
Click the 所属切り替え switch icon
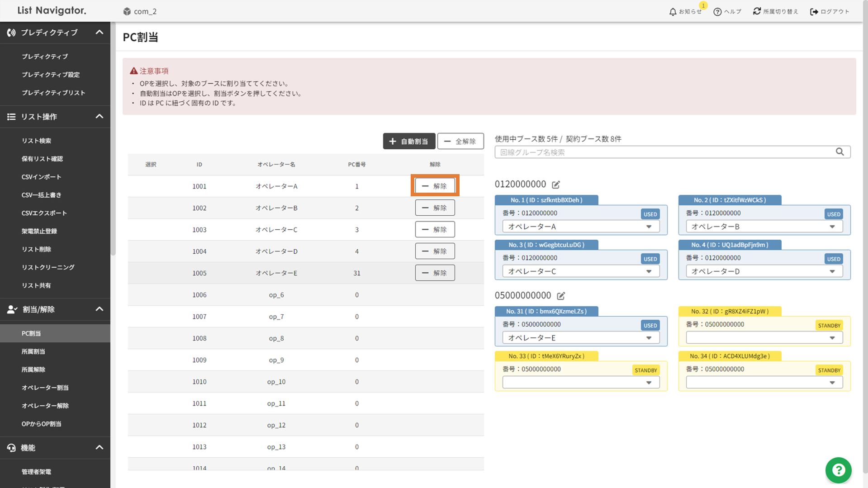pos(757,11)
